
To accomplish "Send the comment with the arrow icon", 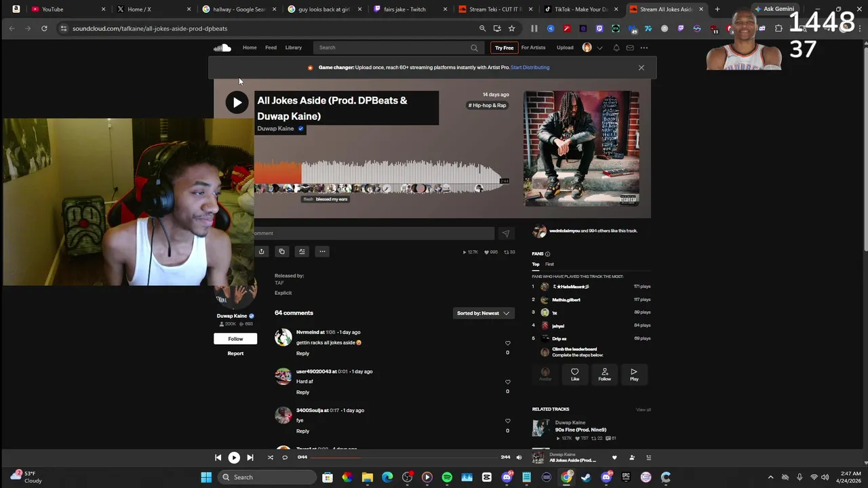I will (x=505, y=233).
